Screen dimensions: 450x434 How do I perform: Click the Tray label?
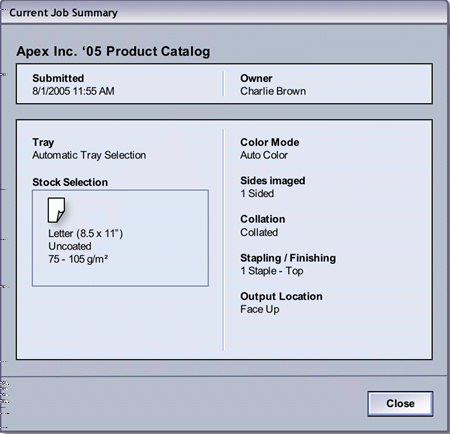[43, 143]
